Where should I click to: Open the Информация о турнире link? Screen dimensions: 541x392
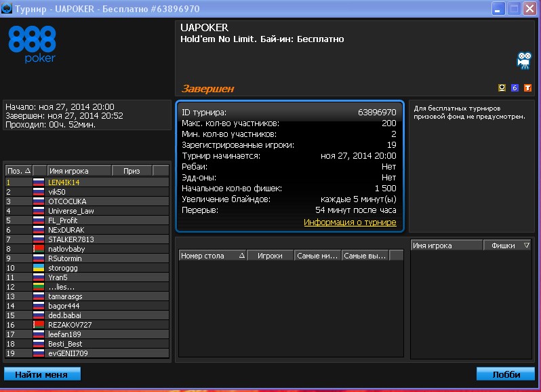(x=350, y=222)
